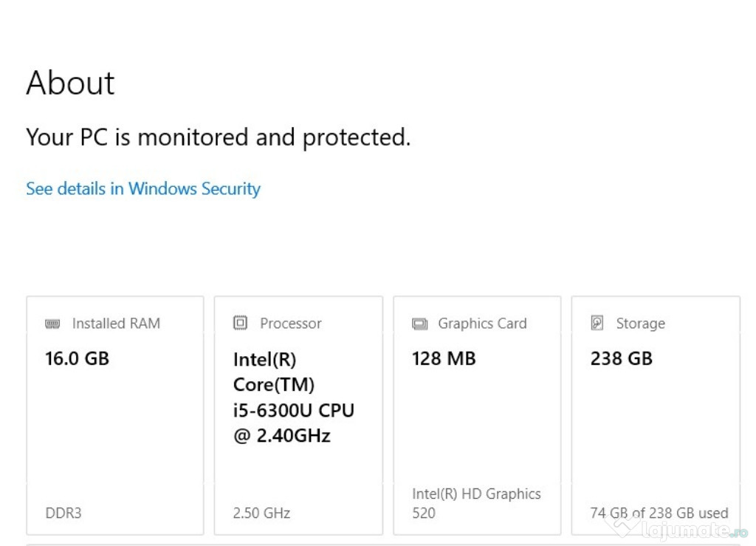This screenshot has width=756, height=546.
Task: Click the Graphics Card icon
Action: (x=419, y=324)
